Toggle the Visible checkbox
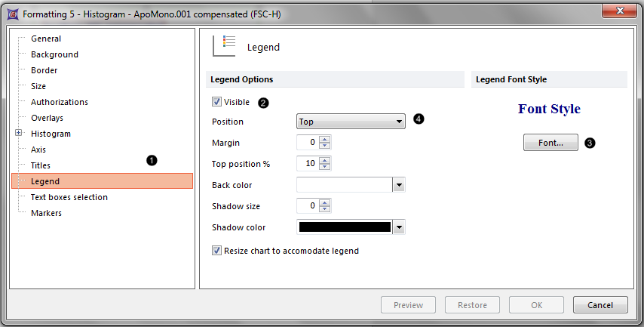Viewport: 644px width, 327px height. [x=217, y=102]
